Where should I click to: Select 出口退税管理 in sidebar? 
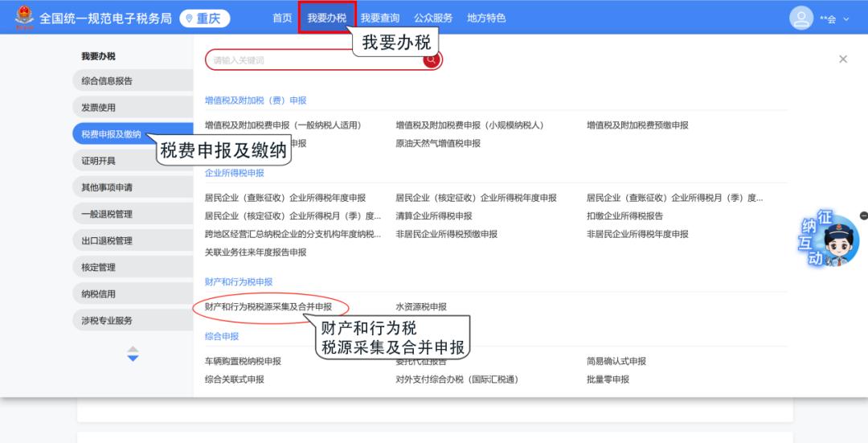click(133, 240)
